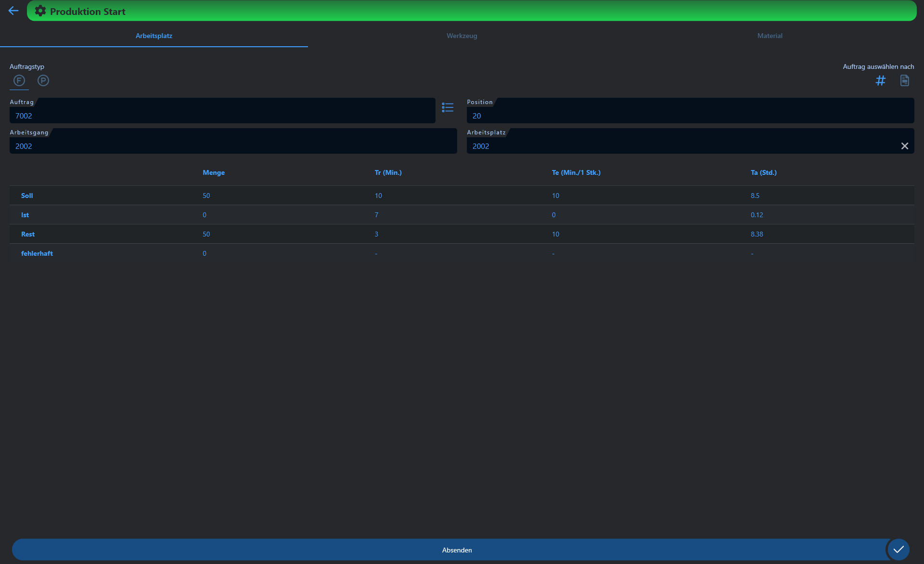This screenshot has height=564, width=924.
Task: Select Auftragstyp P
Action: tap(43, 80)
